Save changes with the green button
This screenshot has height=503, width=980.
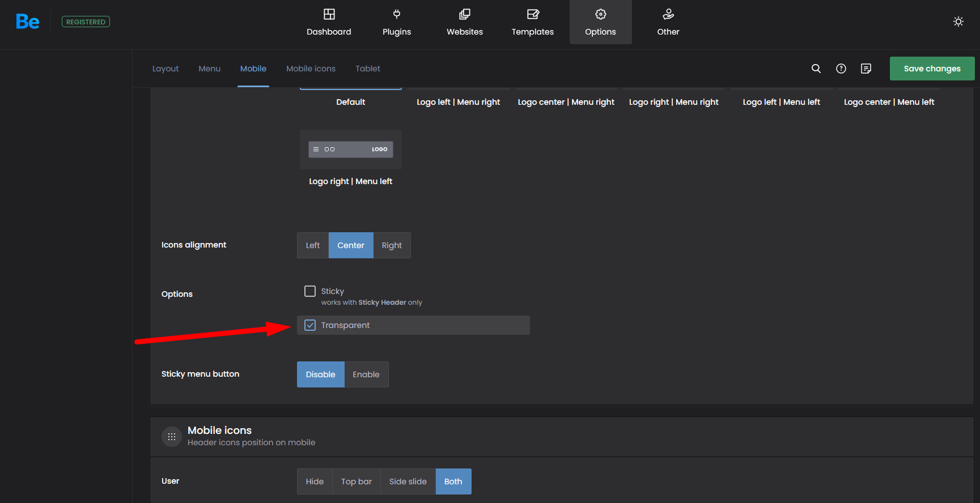932,69
